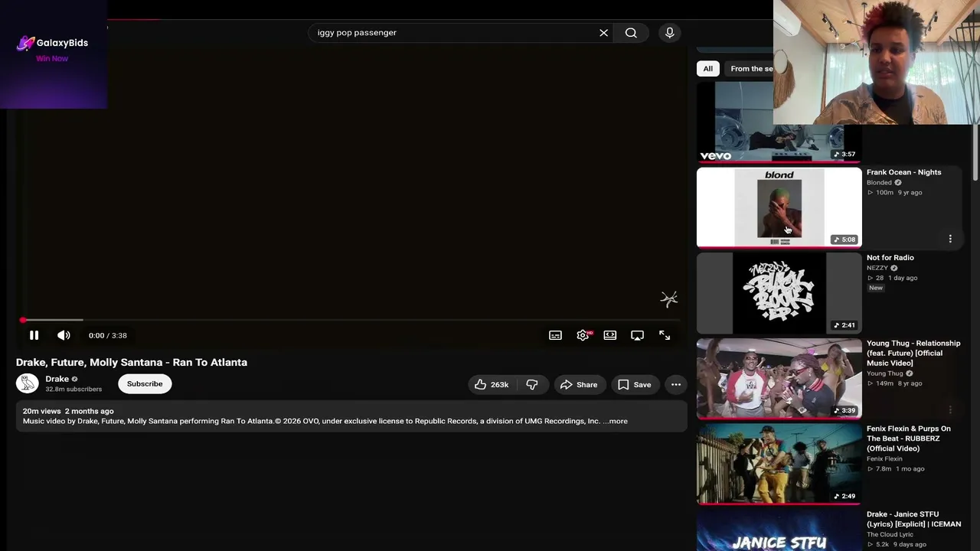
Task: Click the video title 'Ran To Atlanta'
Action: [132, 362]
